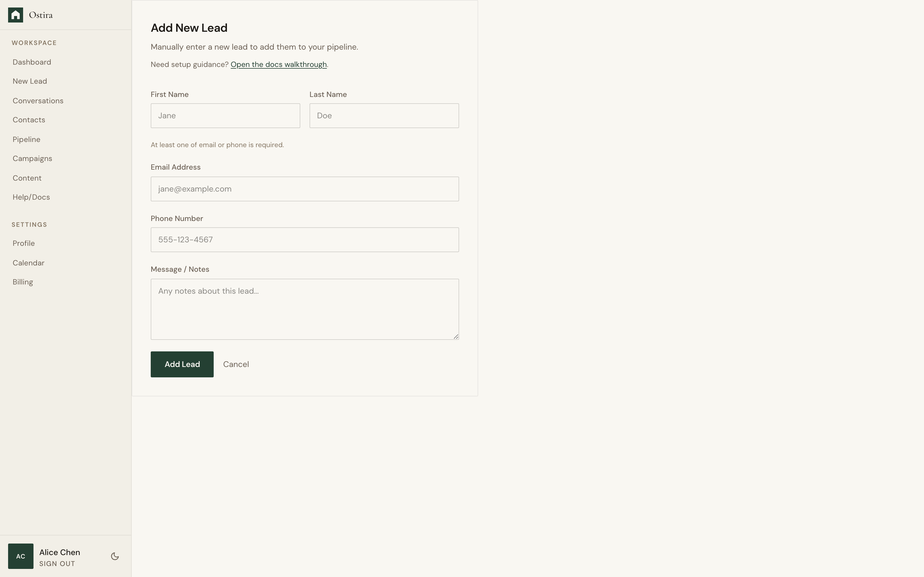The image size is (924, 577).
Task: Click the Add Lead button
Action: point(182,364)
